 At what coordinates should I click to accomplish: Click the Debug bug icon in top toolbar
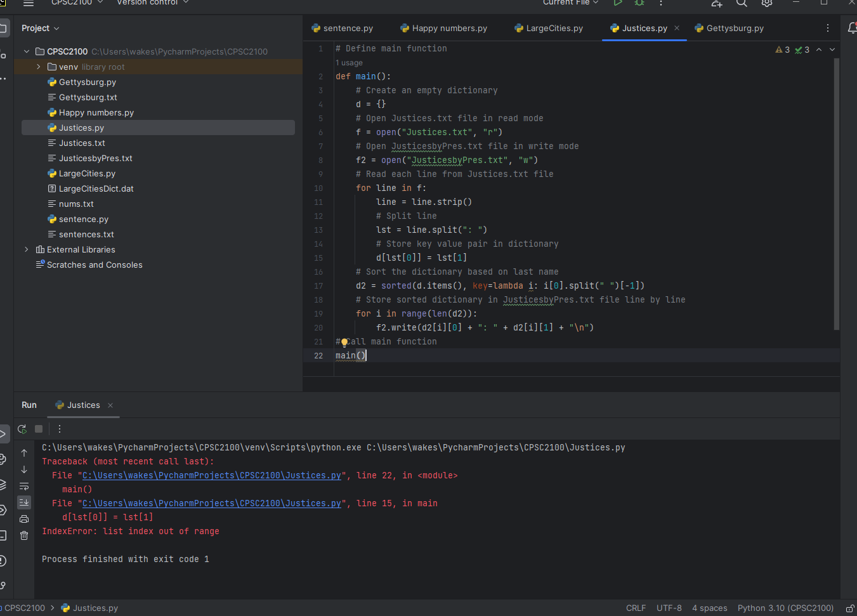(639, 3)
